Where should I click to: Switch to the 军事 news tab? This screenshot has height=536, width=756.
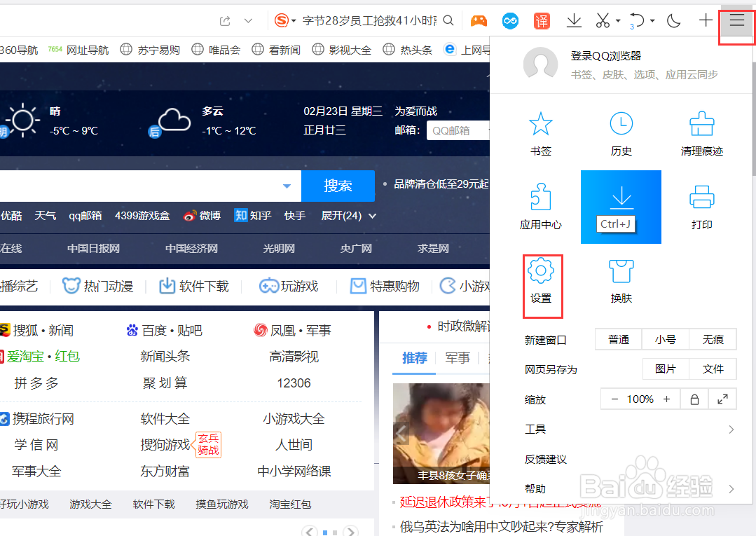pyautogui.click(x=458, y=358)
